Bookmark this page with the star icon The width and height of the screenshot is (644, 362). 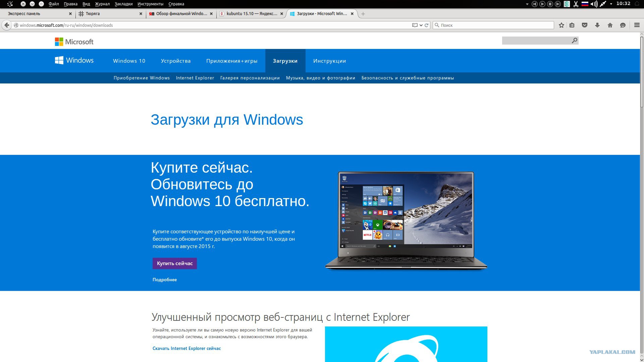click(x=561, y=25)
